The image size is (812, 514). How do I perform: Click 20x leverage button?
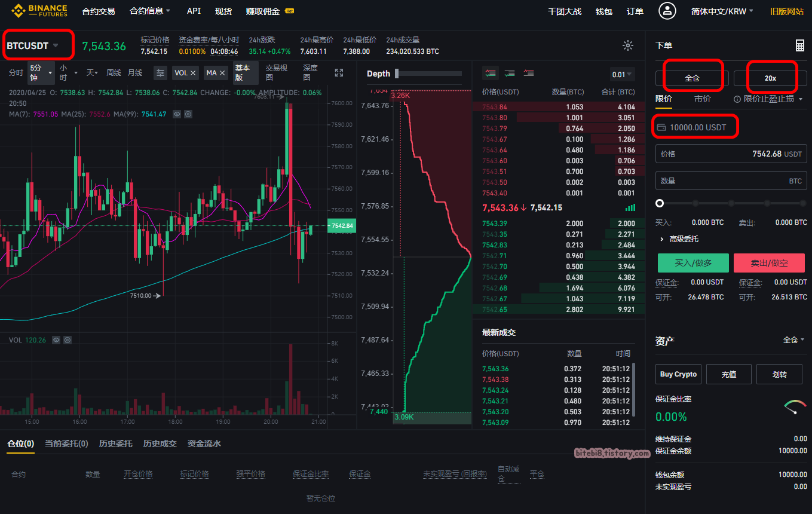coord(770,78)
